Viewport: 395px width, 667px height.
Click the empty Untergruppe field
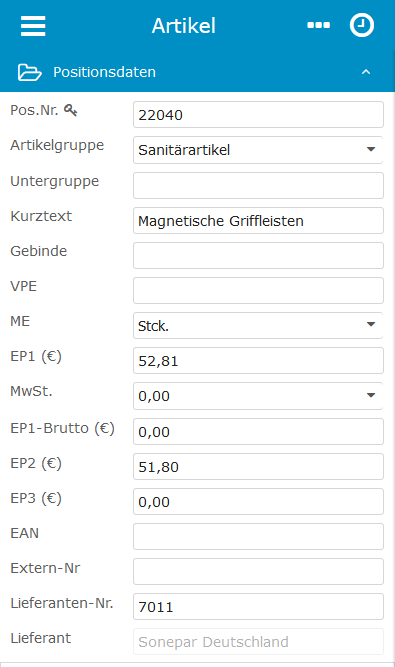tap(258, 185)
